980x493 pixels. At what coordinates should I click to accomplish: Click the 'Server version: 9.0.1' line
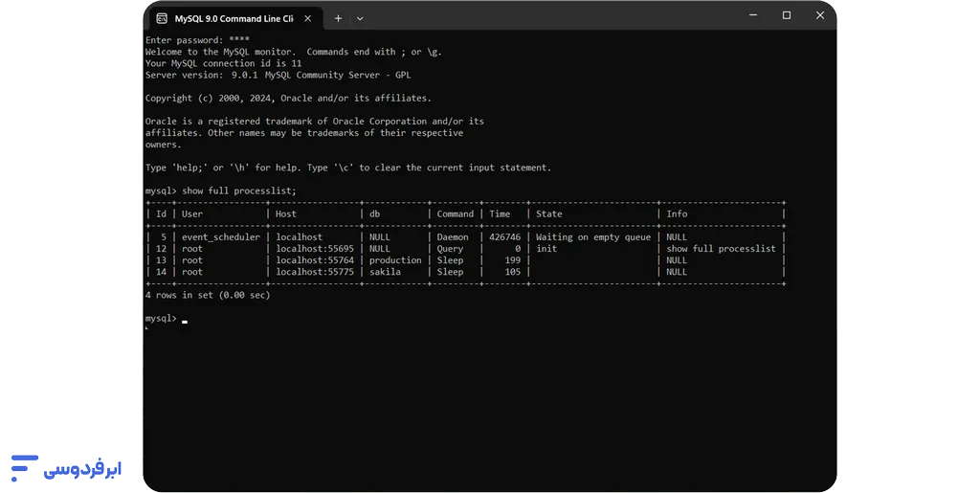point(278,75)
